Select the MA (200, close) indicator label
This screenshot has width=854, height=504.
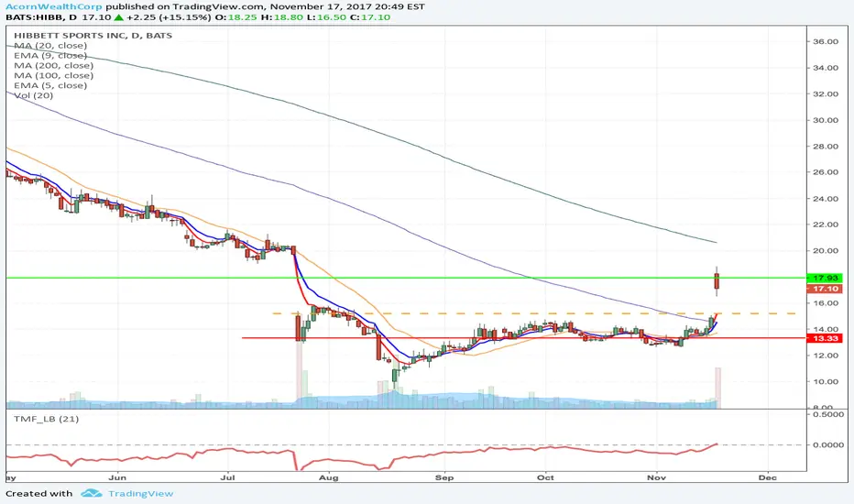tap(53, 65)
